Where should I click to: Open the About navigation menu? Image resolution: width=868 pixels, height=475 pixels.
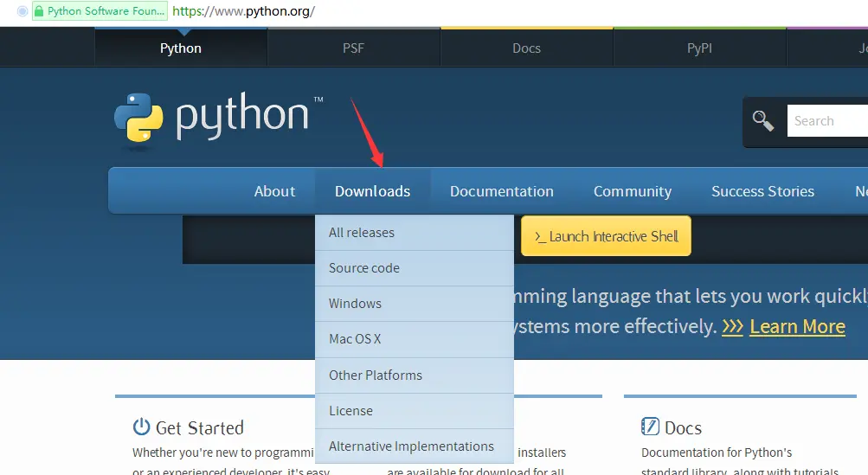pyautogui.click(x=274, y=191)
